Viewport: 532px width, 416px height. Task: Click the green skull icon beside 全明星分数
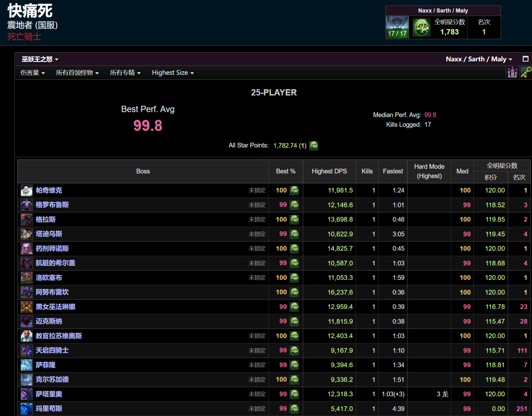(421, 28)
